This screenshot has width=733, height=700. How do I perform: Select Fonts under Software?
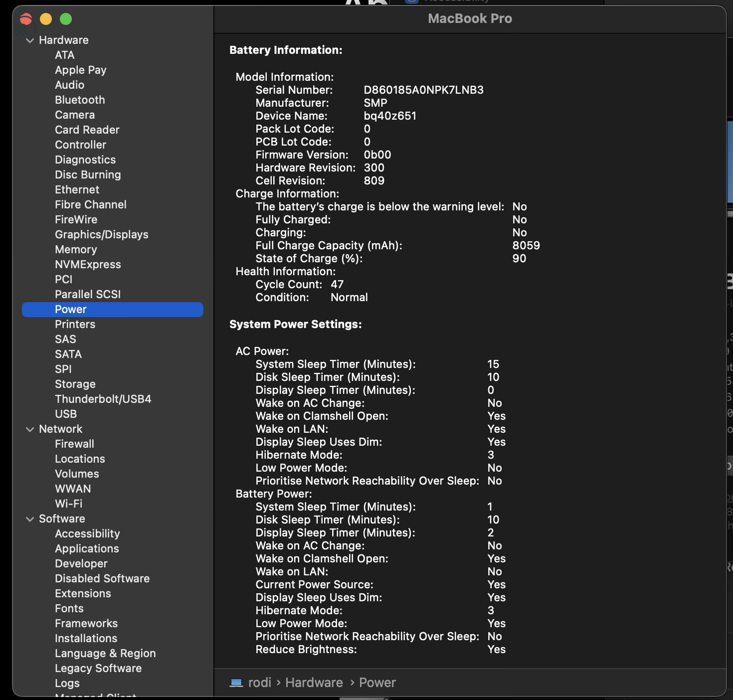tap(69, 608)
